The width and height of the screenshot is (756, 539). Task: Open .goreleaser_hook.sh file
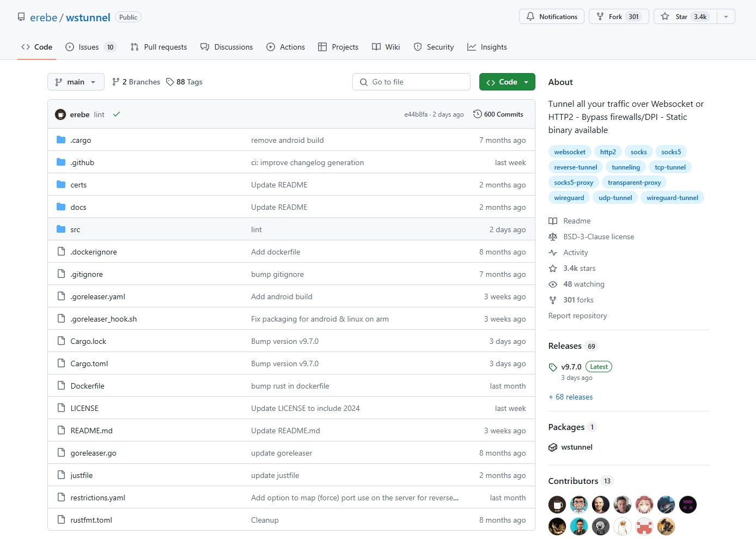pos(103,319)
